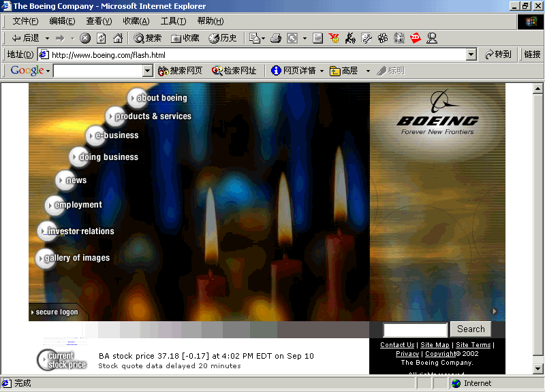Go to Home page icon
Screen dimensions: 545x392
(x=118, y=38)
